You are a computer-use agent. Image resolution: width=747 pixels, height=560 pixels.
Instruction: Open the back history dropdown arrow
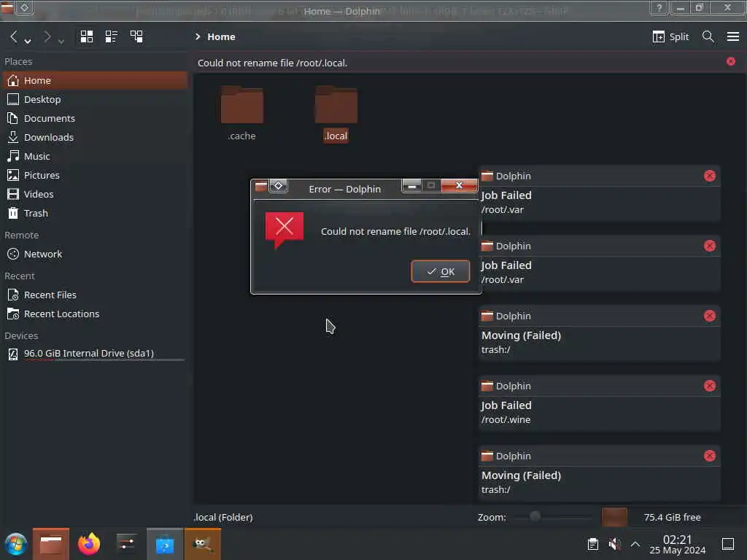click(28, 41)
